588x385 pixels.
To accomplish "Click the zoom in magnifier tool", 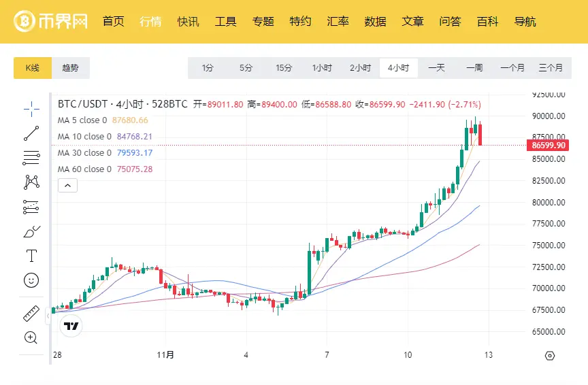I will 31,337.
